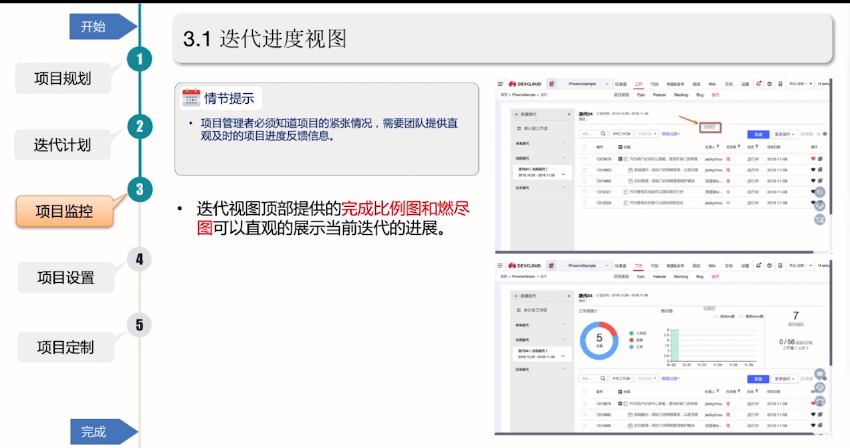Tick checkbox of last table row, upper screenshot

tap(584, 203)
